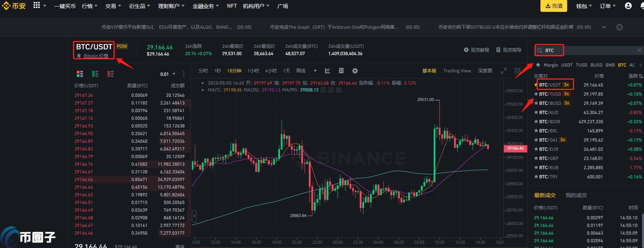Dismiss the announcement bar with the X
Image resolution: width=644 pixels, height=248 pixels.
click(620, 27)
